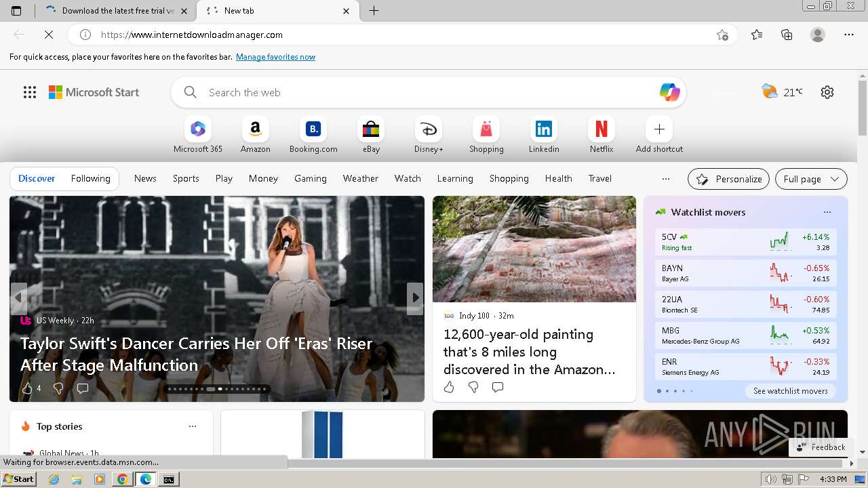Close the Download latest free trial tab
The height and width of the screenshot is (488, 868).
[x=184, y=11]
